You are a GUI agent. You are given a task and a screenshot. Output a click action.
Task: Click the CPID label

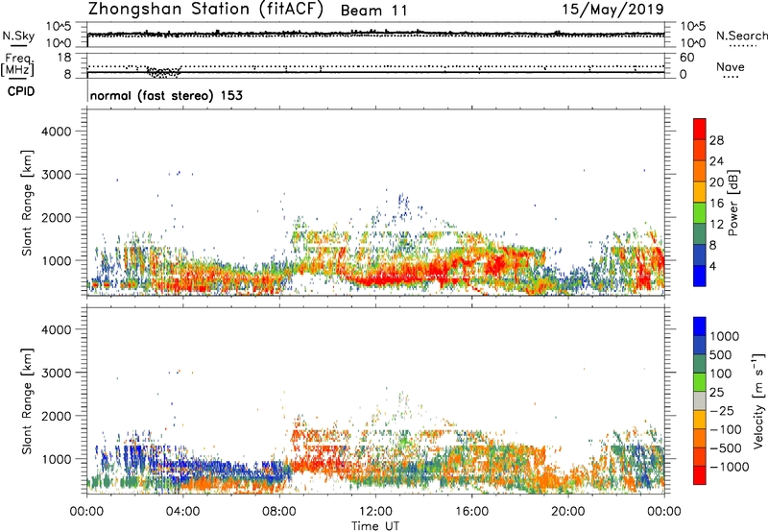[21, 91]
